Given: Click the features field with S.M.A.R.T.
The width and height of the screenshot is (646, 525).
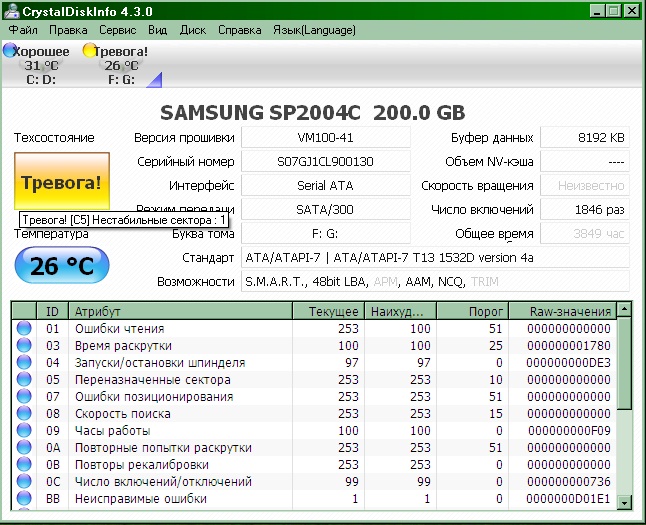Looking at the screenshot, I should pyautogui.click(x=435, y=281).
